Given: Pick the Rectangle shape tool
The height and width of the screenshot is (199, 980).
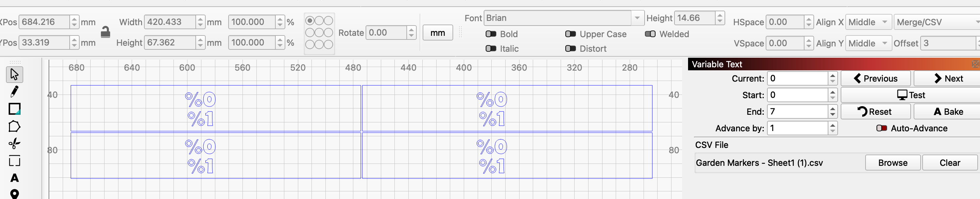Looking at the screenshot, I should pyautogui.click(x=15, y=109).
